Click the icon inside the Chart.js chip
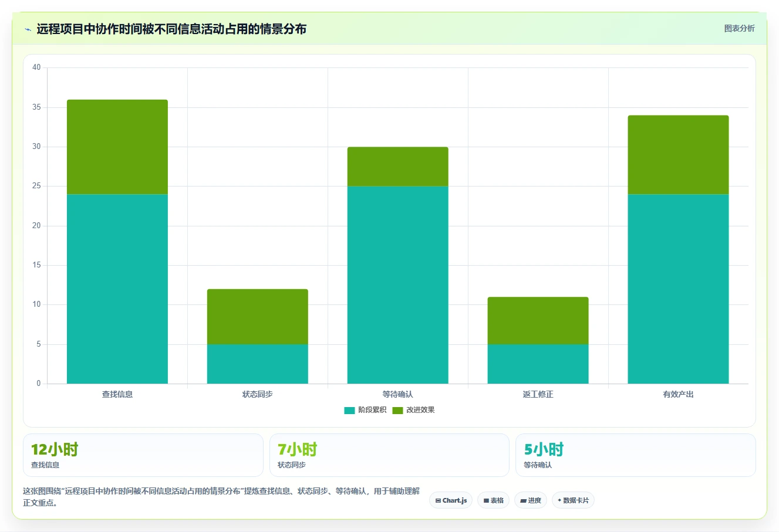 (x=438, y=501)
